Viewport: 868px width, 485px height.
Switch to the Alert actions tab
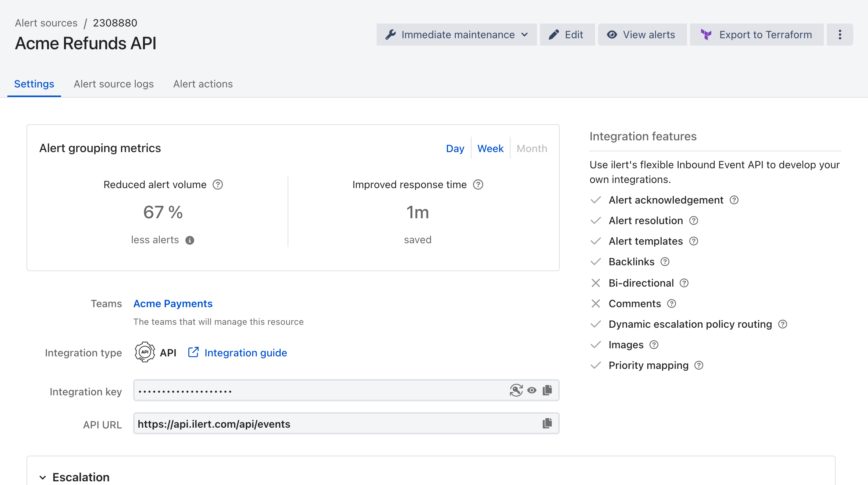tap(203, 84)
